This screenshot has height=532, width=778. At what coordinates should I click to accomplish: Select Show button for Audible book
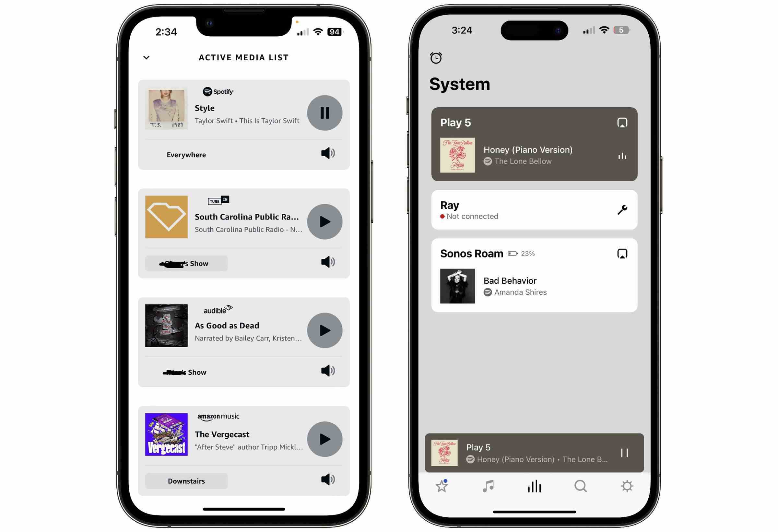186,371
